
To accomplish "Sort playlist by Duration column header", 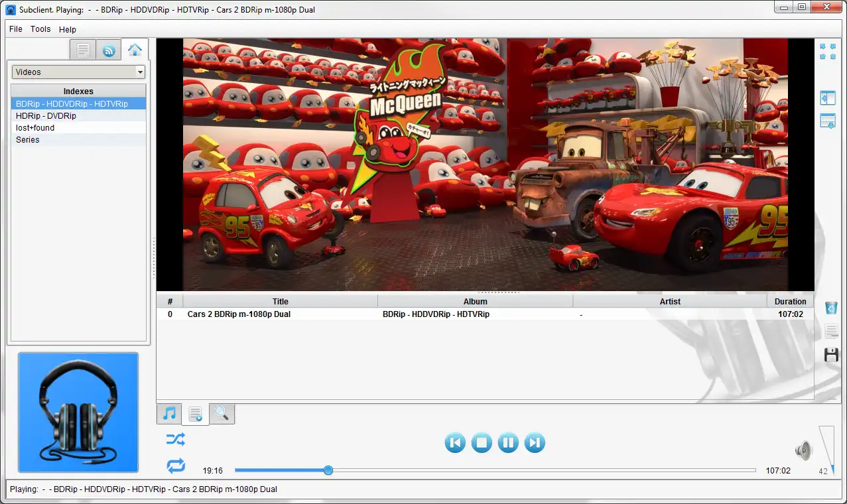I will pos(790,301).
